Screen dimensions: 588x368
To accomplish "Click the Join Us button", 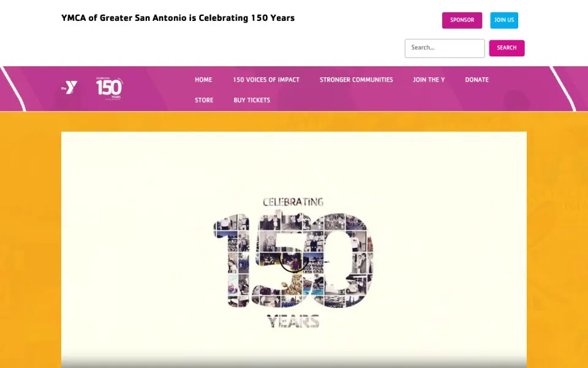I will tap(504, 20).
